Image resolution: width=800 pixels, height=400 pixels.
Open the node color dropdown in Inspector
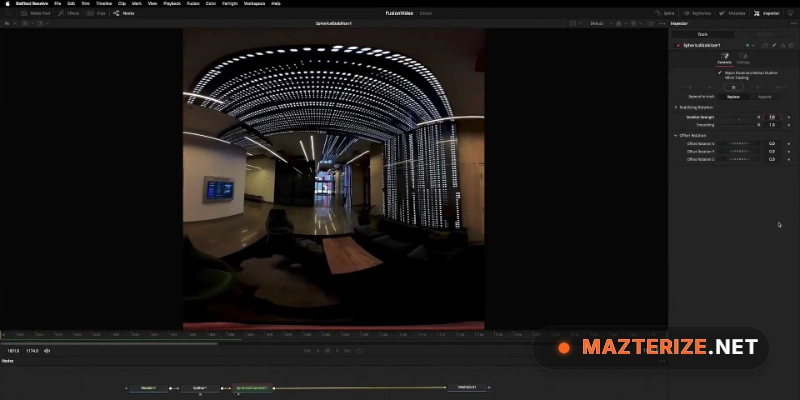point(750,45)
